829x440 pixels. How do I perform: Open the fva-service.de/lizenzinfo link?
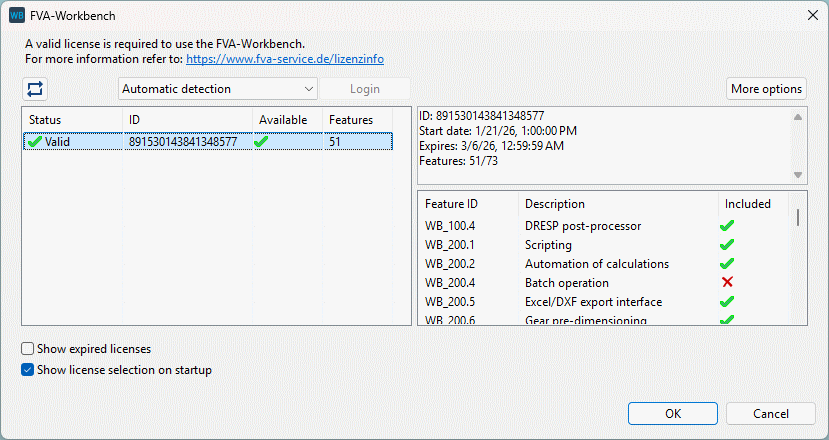pyautogui.click(x=285, y=59)
